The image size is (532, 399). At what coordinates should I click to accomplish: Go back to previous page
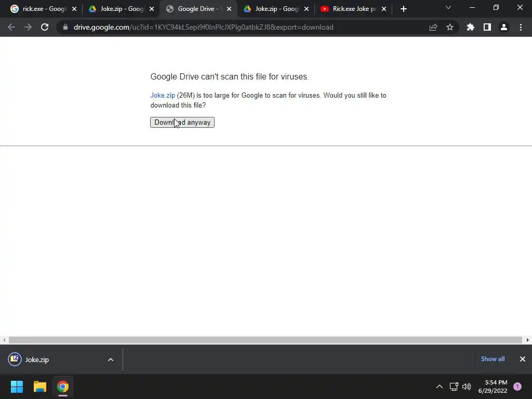point(11,27)
